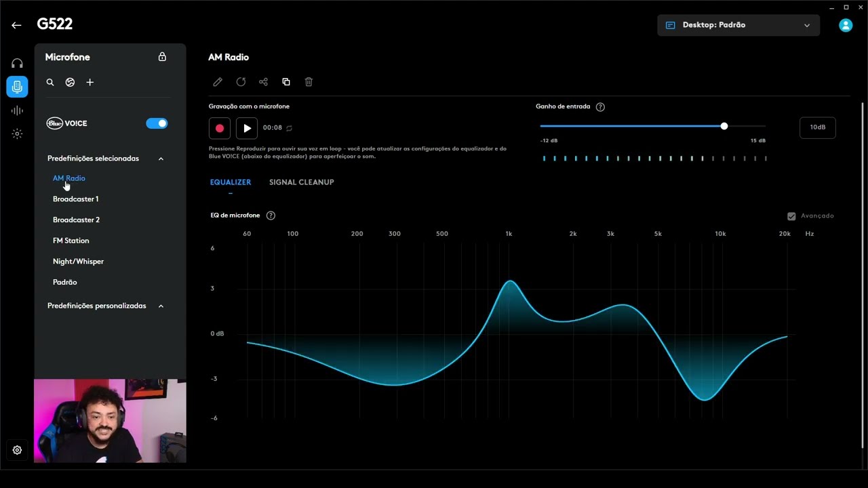Open the settings gear at bottom left
The width and height of the screenshot is (868, 488).
[x=17, y=450]
